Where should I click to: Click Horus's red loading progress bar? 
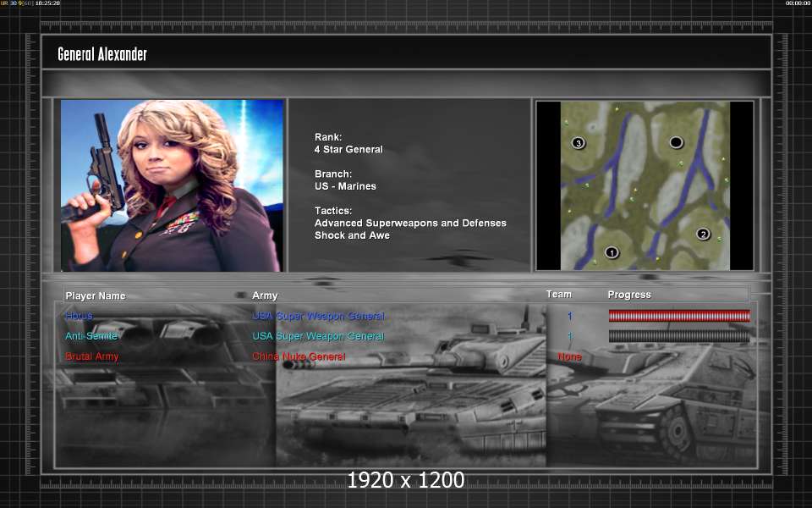[679, 316]
